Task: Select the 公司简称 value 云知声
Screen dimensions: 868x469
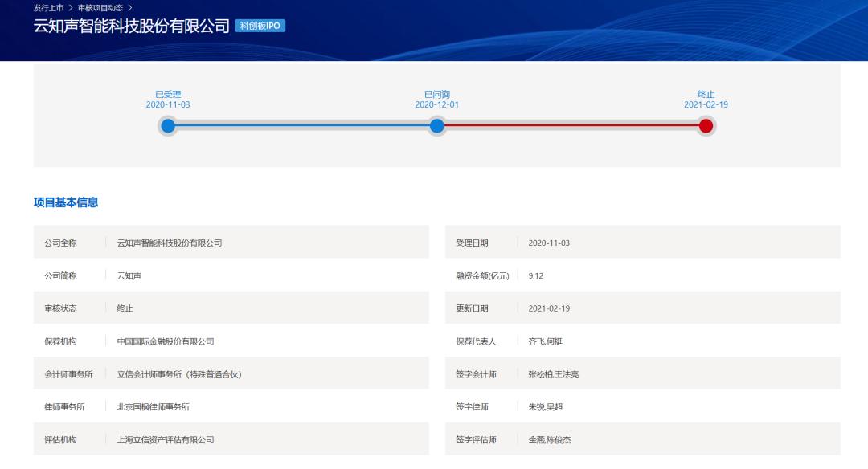Action: click(x=129, y=275)
